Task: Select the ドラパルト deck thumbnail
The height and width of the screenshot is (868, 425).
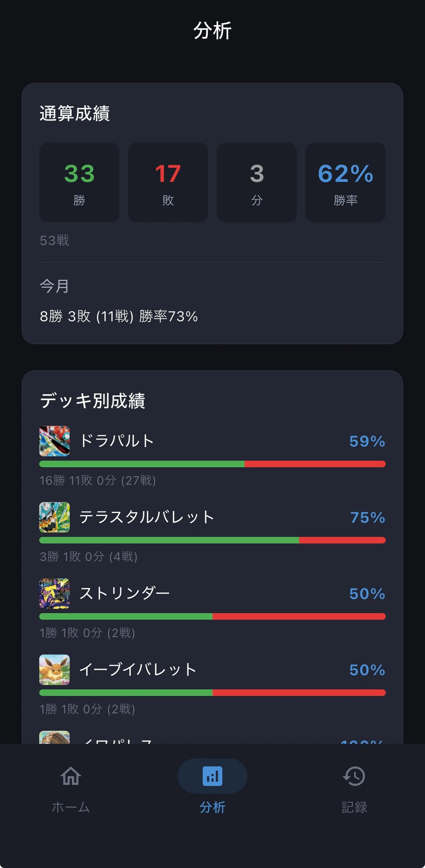Action: pos(54,441)
